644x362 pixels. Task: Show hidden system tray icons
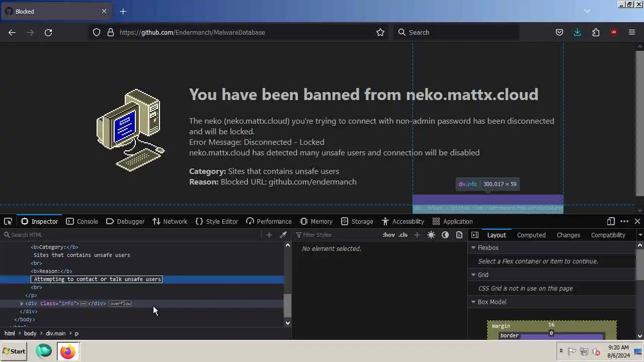561,351
